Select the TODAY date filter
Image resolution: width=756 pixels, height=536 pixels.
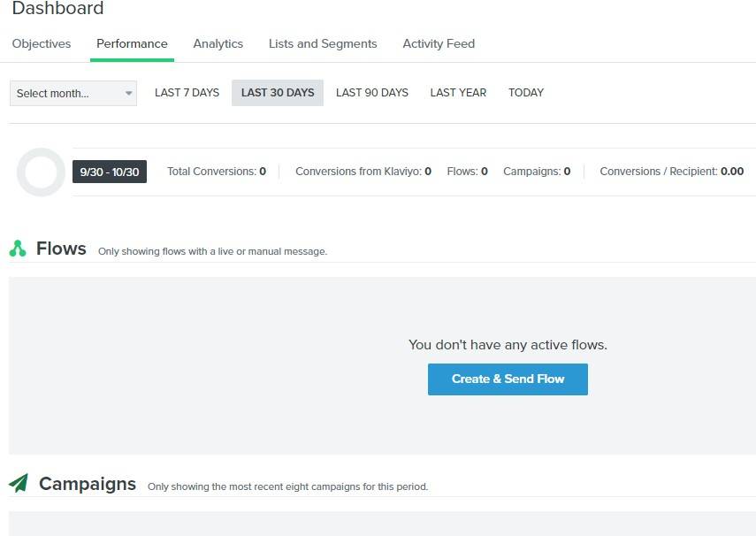point(525,92)
